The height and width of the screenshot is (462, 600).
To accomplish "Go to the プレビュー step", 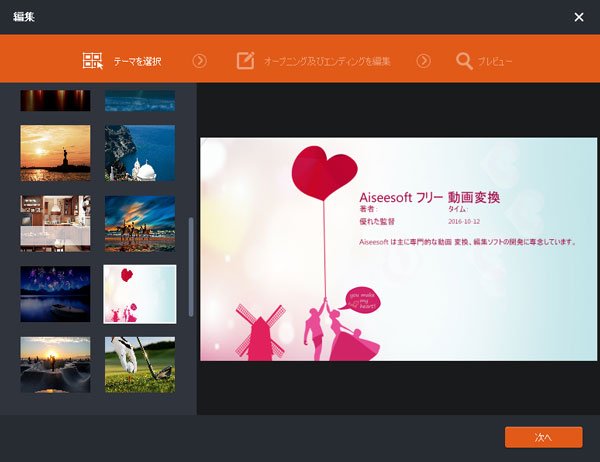I will (x=494, y=61).
